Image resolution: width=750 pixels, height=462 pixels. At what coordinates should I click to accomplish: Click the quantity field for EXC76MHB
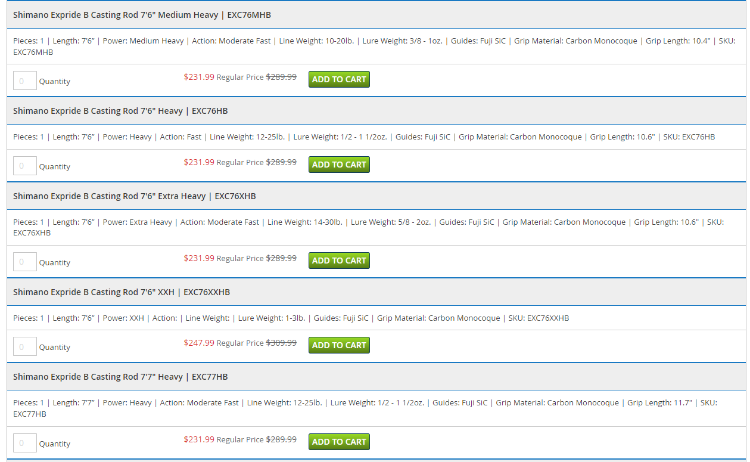click(25, 81)
